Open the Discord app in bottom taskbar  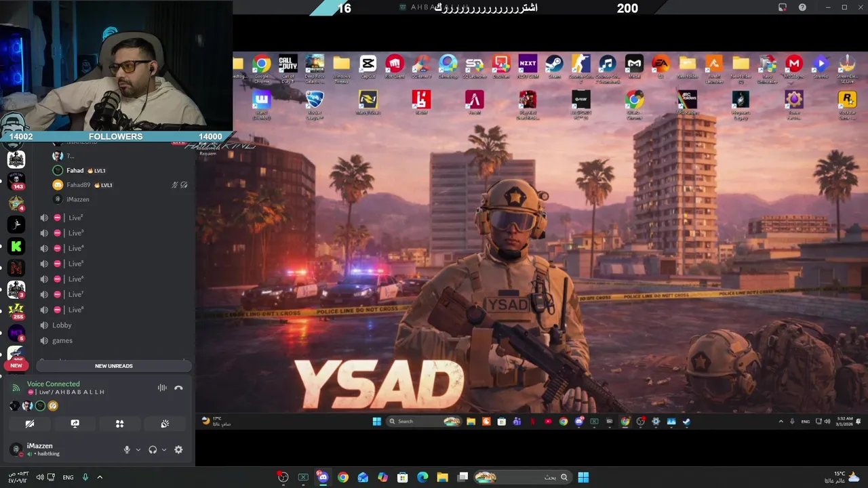(x=323, y=477)
